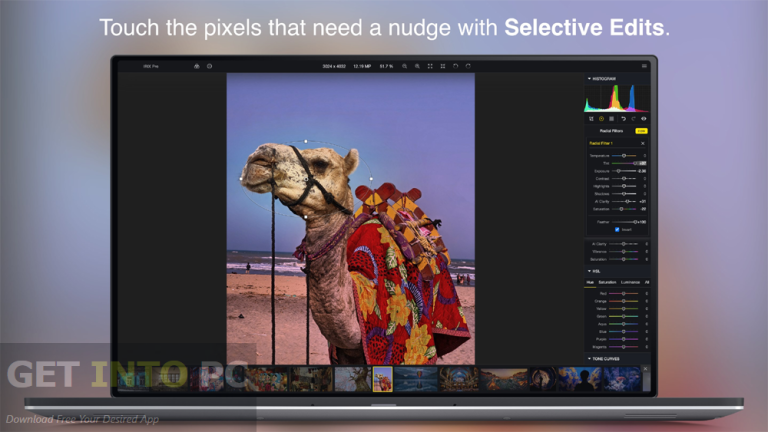768x432 pixels.
Task: Click the yellow New radial filter button
Action: tap(641, 130)
